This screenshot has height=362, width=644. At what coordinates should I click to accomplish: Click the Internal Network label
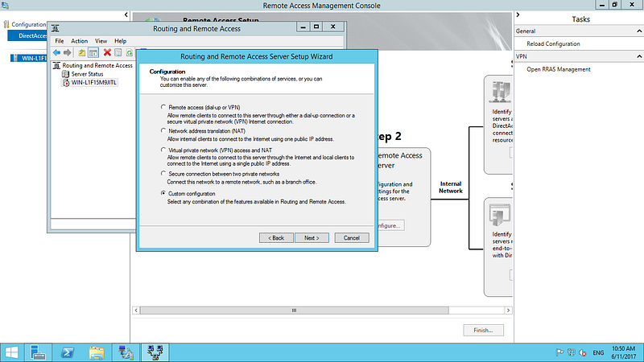[451, 187]
